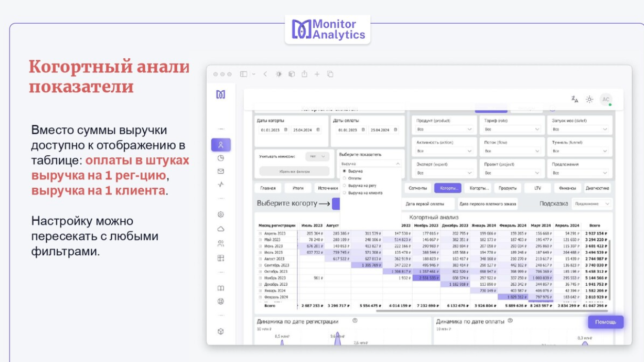The width and height of the screenshot is (644, 362).
Task: Click the cloud icon in sidebar
Action: click(221, 229)
